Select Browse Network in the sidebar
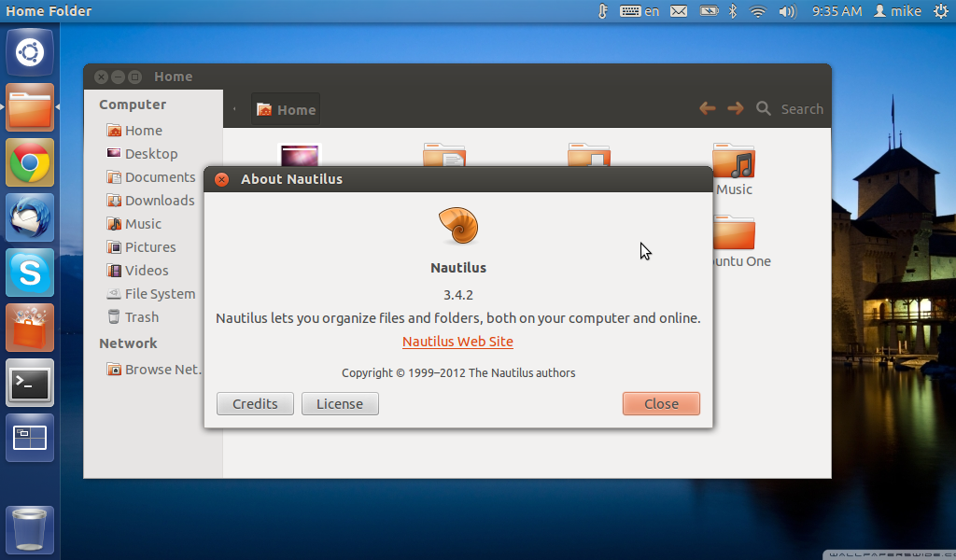Image resolution: width=956 pixels, height=560 pixels. pyautogui.click(x=162, y=370)
